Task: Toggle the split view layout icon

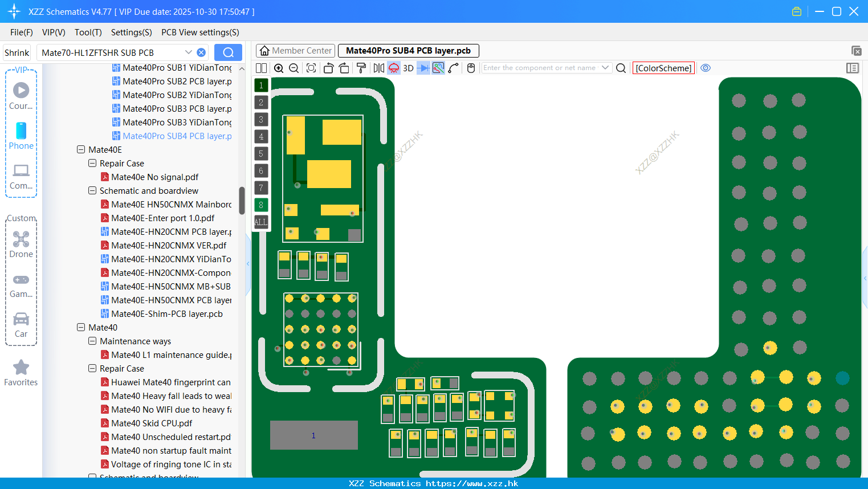Action: [x=261, y=68]
